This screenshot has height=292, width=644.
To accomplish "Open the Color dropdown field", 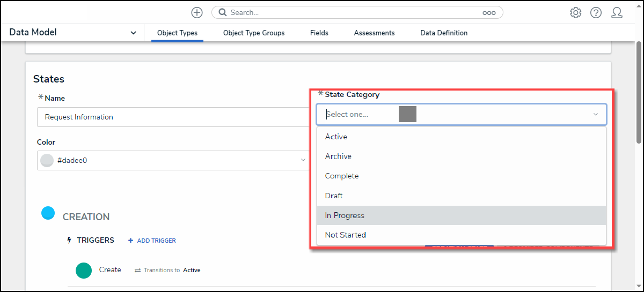I will click(x=172, y=160).
